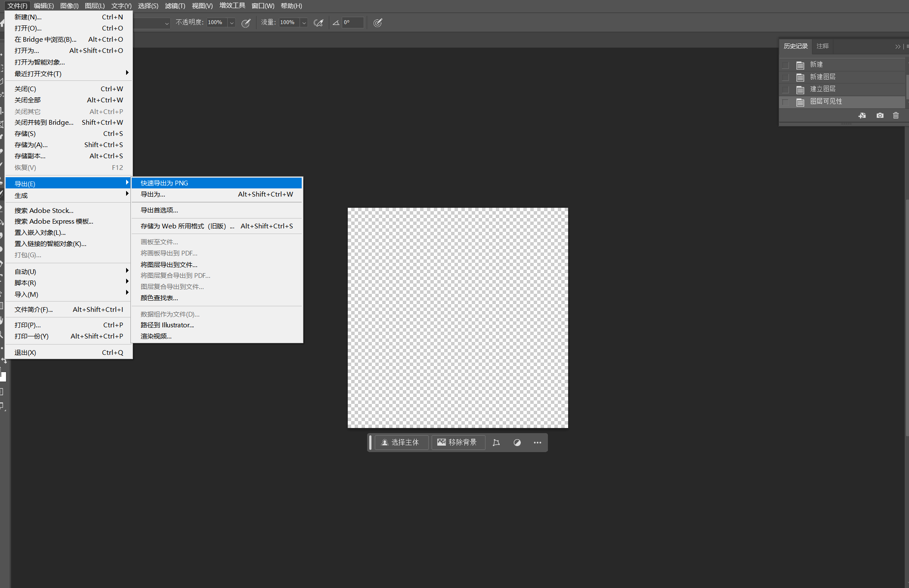
Task: Expand the Generate (生成) submenu
Action: [x=68, y=195]
